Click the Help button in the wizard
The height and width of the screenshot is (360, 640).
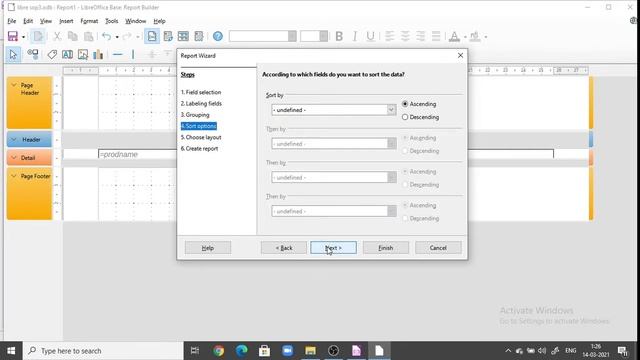[x=208, y=248]
